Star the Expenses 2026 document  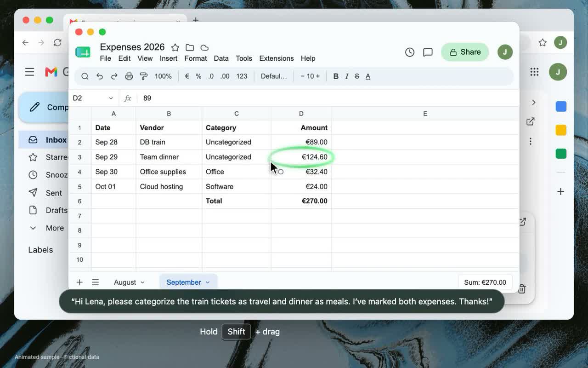[175, 47]
